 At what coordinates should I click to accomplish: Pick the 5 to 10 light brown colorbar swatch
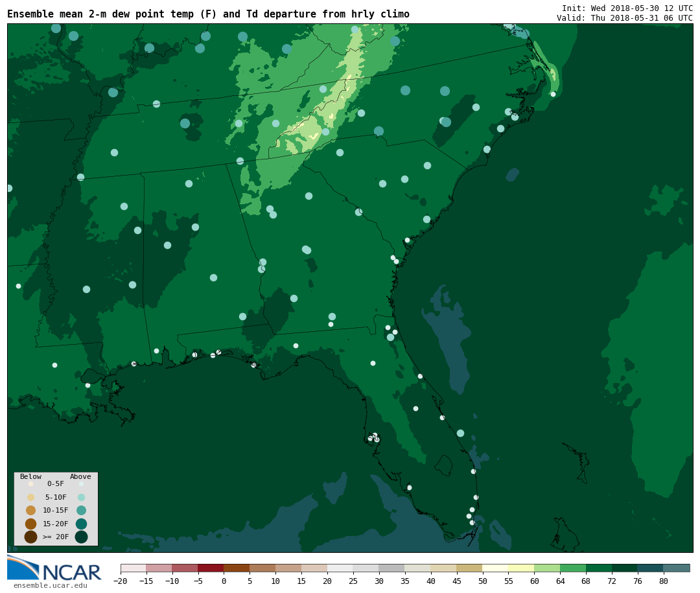point(263,568)
